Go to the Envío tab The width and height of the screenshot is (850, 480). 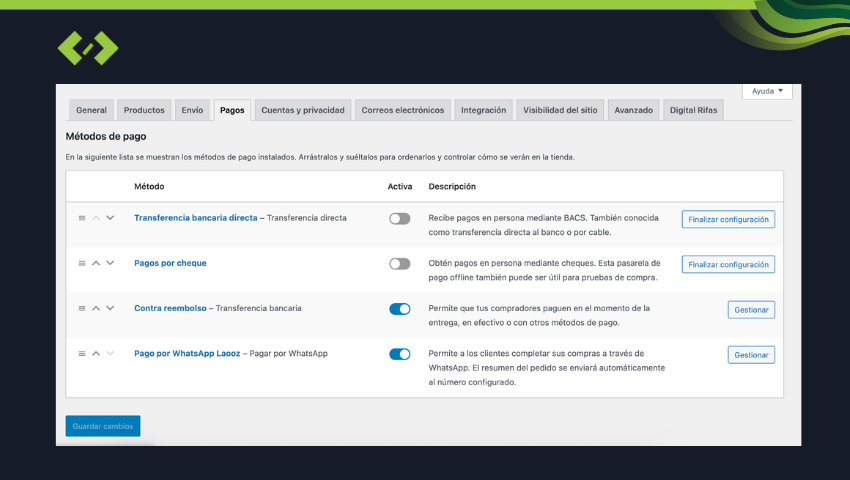(192, 110)
